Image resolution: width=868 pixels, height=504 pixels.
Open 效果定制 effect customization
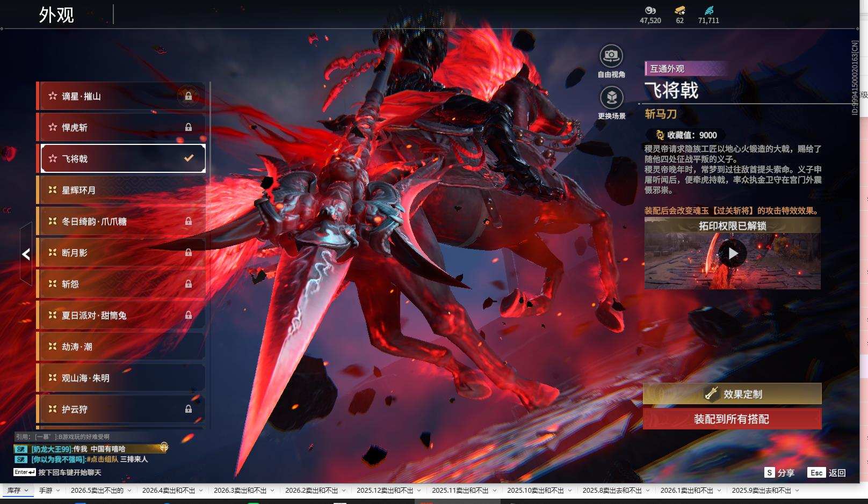pos(732,394)
